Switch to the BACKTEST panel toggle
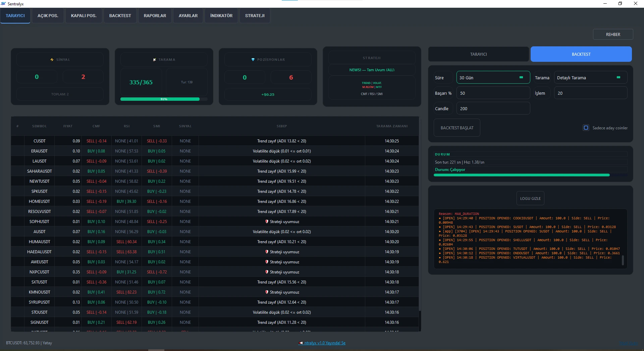Image resolution: width=644 pixels, height=351 pixels. coord(581,54)
